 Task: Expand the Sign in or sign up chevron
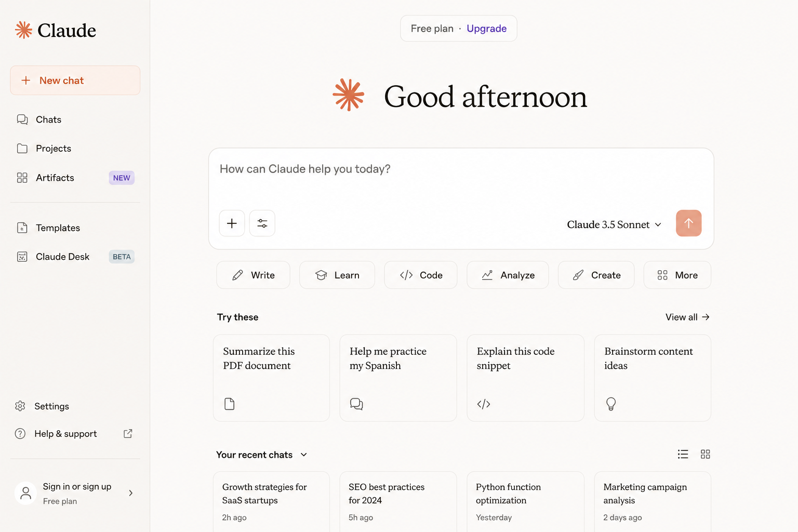click(x=130, y=493)
